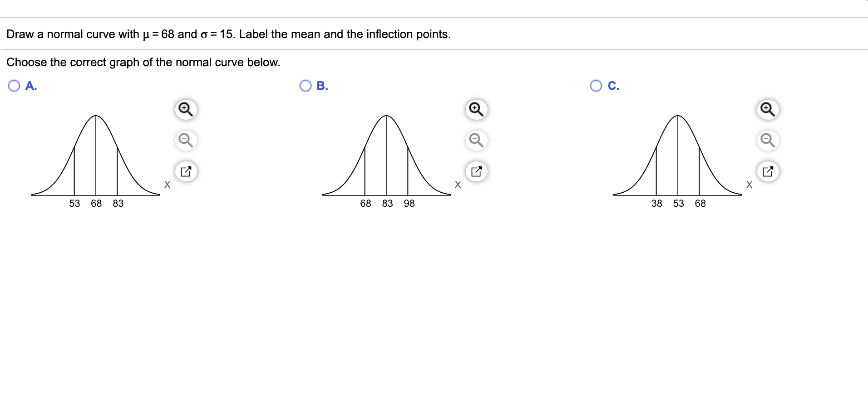Select the zoom-out magnifier for graph A
Image resolution: width=868 pixels, height=419 pixels.
(x=186, y=141)
